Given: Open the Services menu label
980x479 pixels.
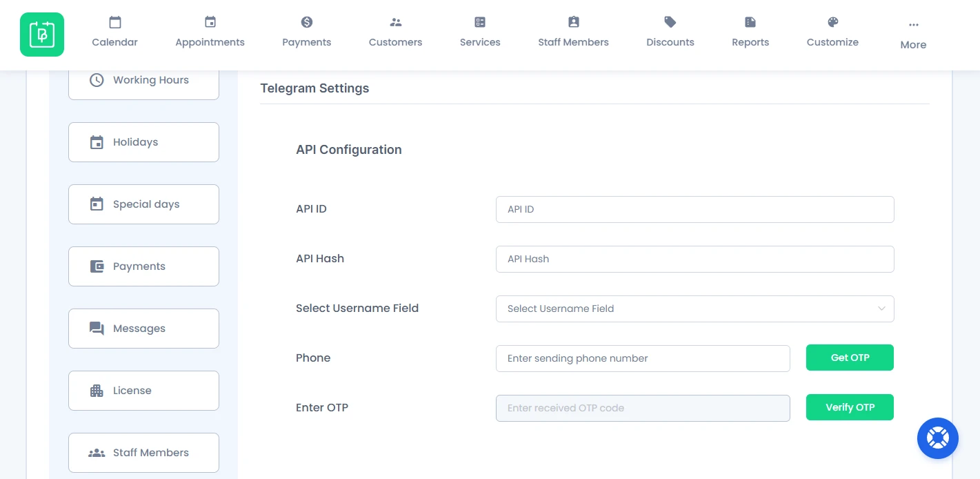Looking at the screenshot, I should [x=480, y=42].
